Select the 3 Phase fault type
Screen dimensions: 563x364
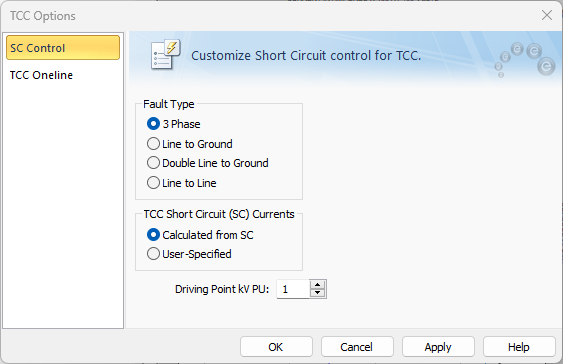click(174, 124)
